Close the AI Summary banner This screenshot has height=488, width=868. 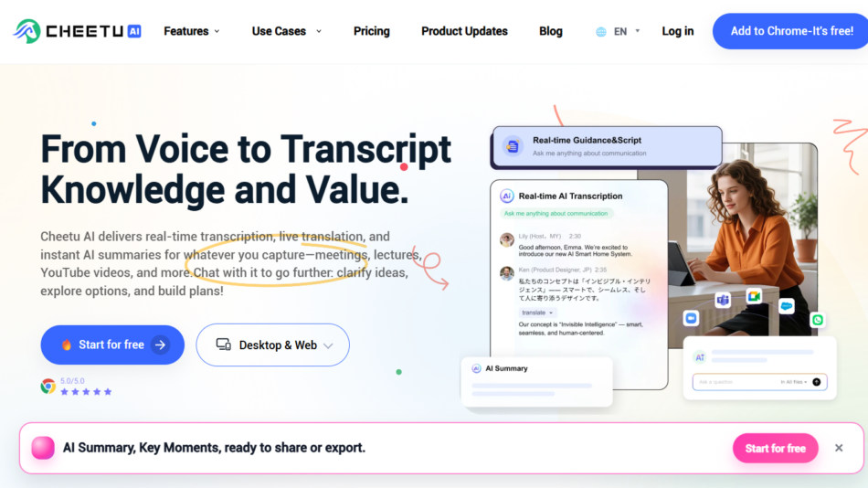click(x=839, y=448)
